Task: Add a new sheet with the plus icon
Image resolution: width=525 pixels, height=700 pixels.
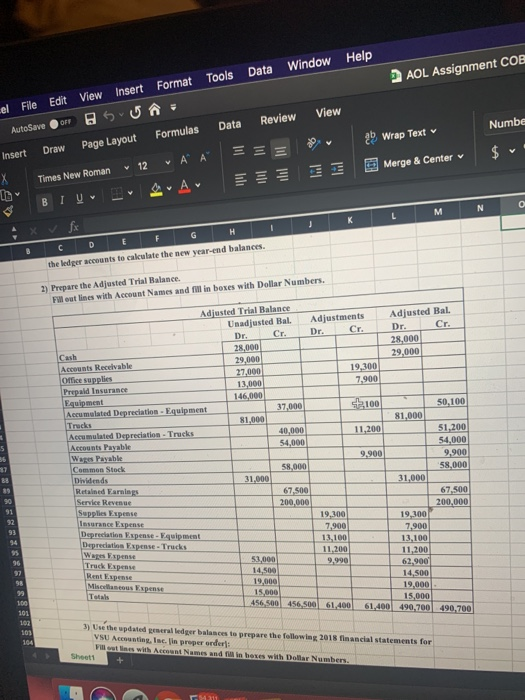Action: click(x=119, y=660)
